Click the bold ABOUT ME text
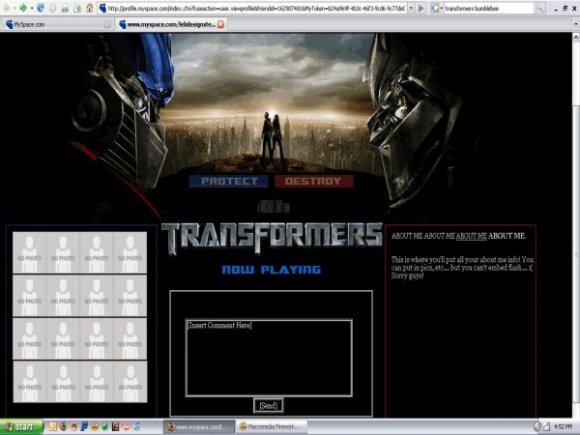The width and height of the screenshot is (580, 435). 506,236
